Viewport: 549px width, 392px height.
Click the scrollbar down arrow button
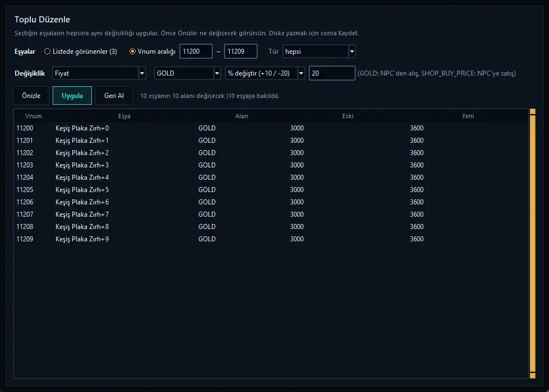pos(533,376)
